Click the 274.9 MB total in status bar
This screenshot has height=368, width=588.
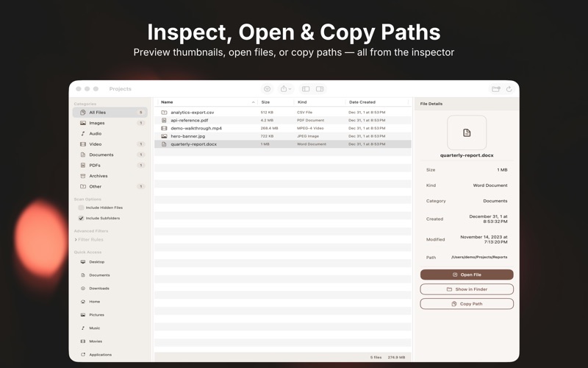point(396,357)
